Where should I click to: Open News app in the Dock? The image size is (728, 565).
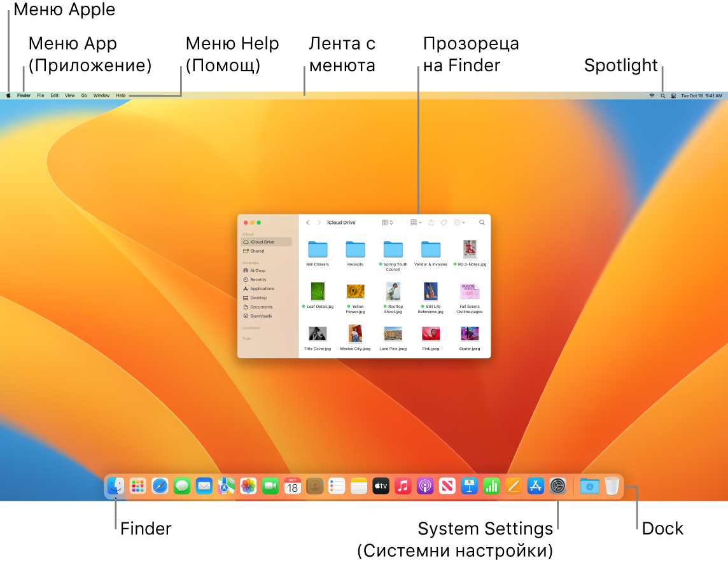(447, 486)
